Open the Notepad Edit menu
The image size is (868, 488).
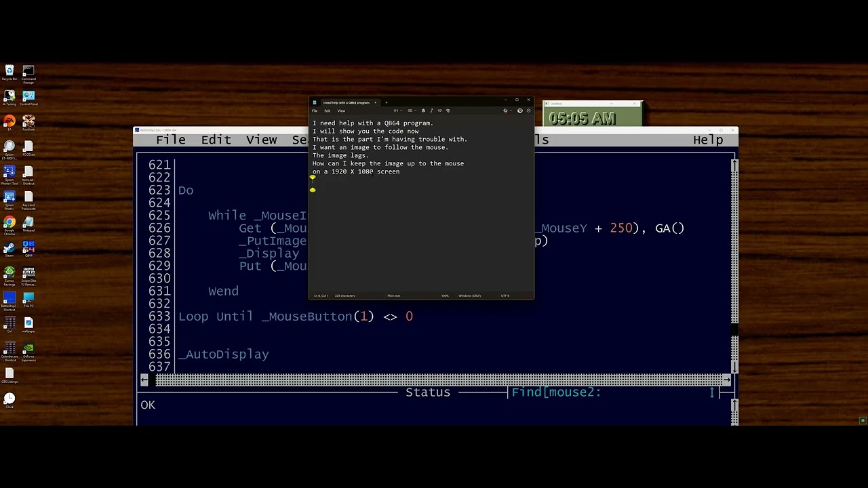click(328, 110)
